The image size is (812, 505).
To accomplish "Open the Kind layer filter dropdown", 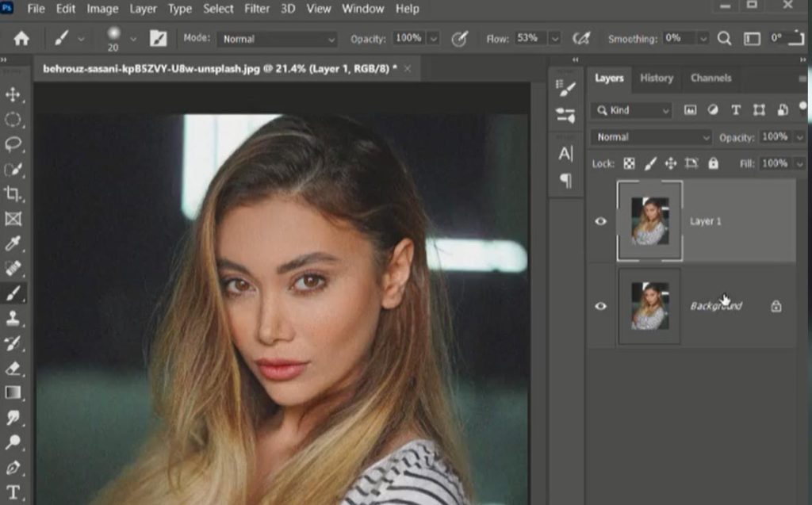I will pos(633,110).
